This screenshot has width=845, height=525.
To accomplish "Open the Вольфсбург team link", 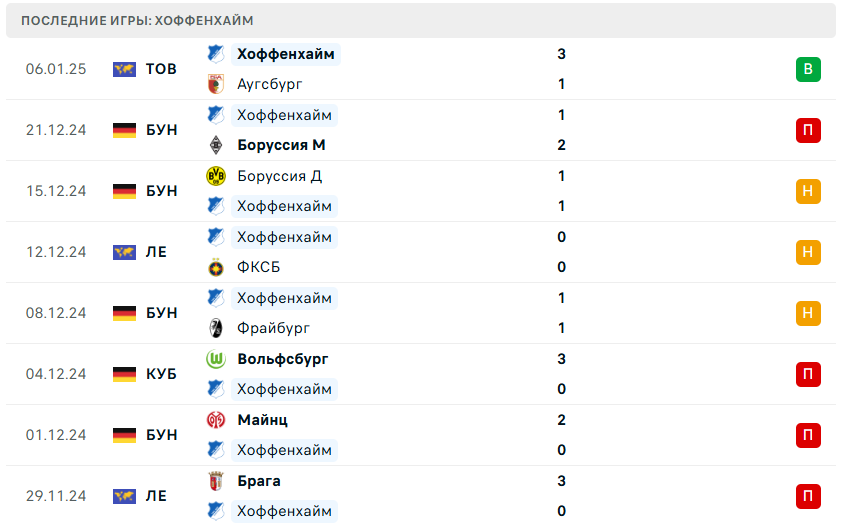I will [283, 359].
